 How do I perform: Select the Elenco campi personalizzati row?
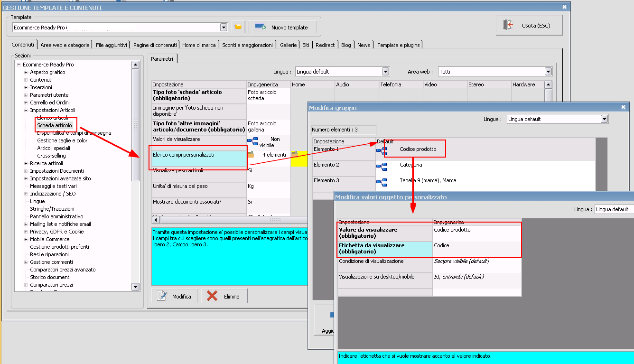(199, 159)
